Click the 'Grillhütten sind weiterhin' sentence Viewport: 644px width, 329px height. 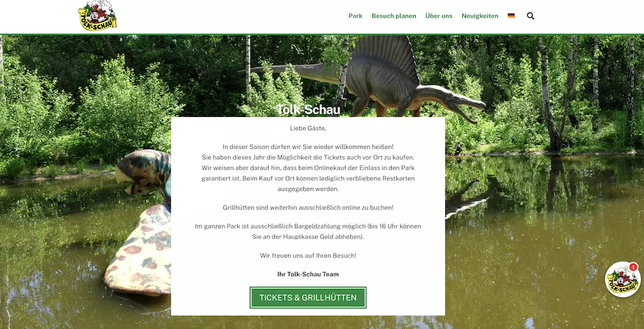pyautogui.click(x=308, y=208)
